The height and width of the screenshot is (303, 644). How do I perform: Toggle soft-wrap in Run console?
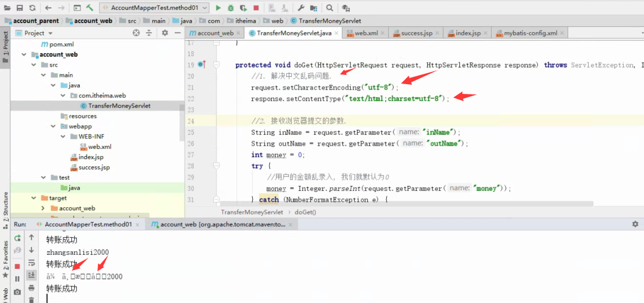pos(31,263)
